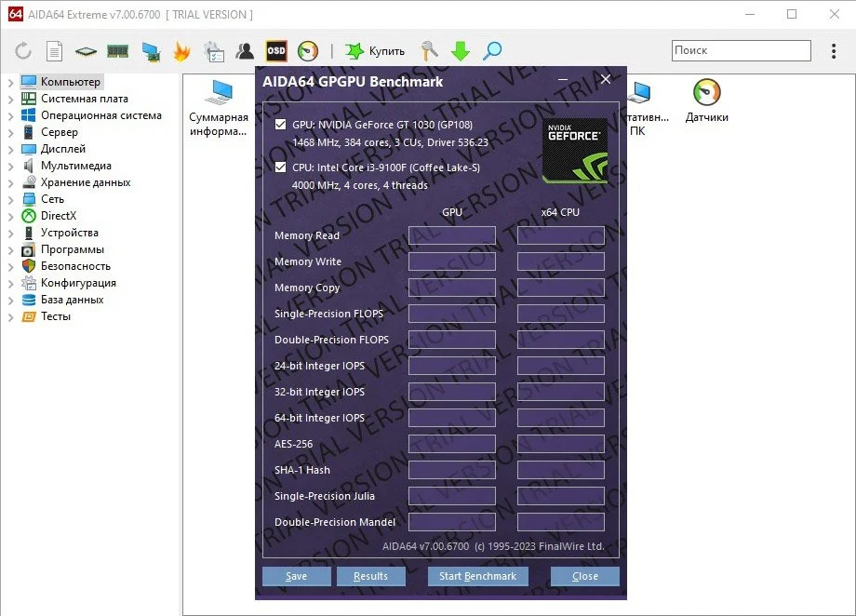Screen dimensions: 856x616
Task: Click the Купить buy button
Action: [375, 51]
